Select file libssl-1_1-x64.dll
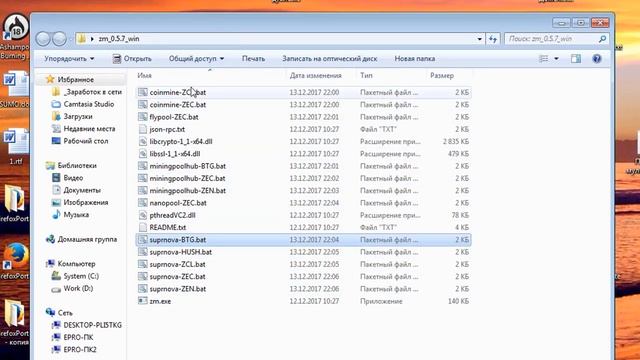640x360 pixels. [x=175, y=154]
